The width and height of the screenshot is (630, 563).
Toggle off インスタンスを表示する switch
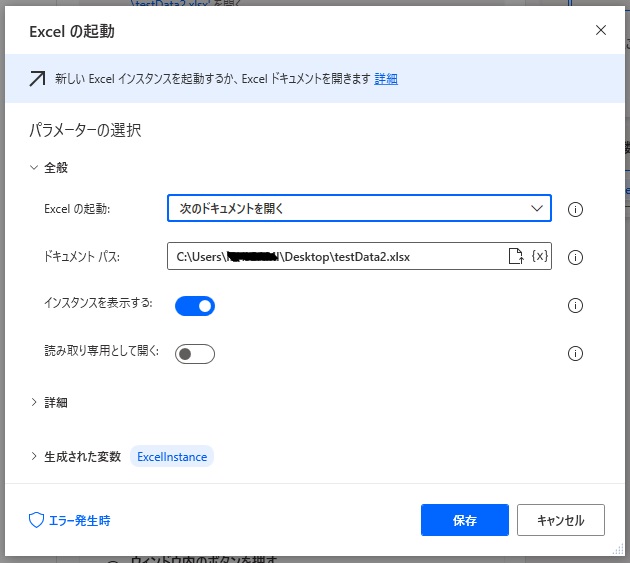point(195,306)
